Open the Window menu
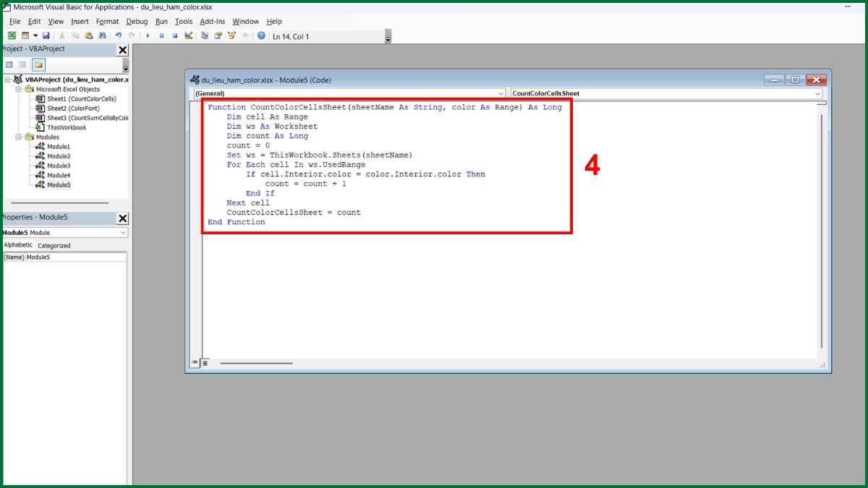Screen dimensions: 868x488 click(x=246, y=22)
